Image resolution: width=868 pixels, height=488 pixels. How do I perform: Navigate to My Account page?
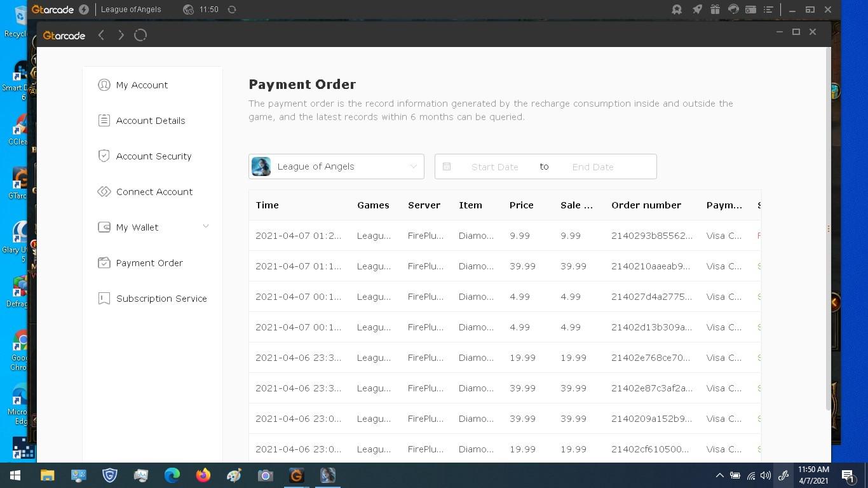coord(142,85)
